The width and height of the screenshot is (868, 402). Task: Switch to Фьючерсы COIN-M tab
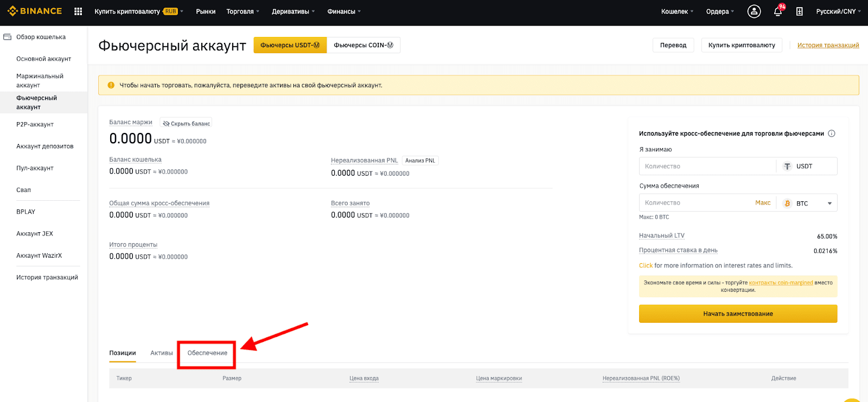point(363,45)
